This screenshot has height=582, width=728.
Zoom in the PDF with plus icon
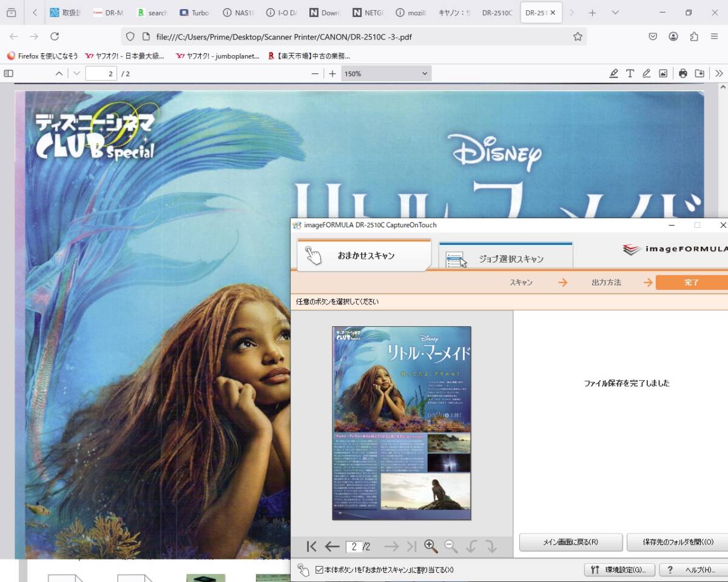tap(332, 73)
